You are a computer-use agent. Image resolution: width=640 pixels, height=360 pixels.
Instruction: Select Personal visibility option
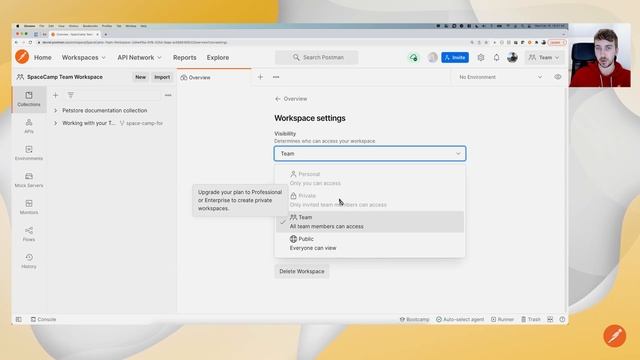[x=370, y=178]
